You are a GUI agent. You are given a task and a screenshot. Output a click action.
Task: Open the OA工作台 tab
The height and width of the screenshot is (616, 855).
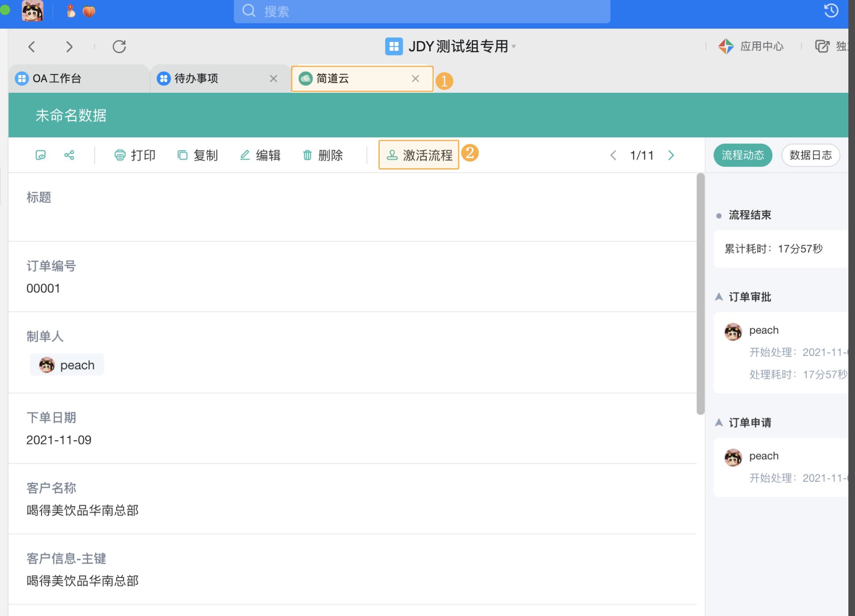click(57, 79)
